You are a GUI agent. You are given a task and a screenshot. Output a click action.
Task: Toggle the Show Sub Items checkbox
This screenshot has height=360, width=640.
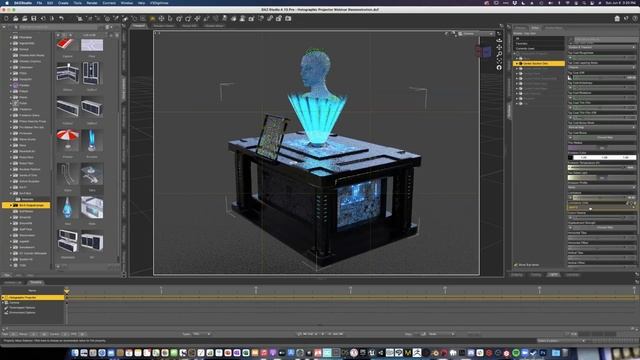pyautogui.click(x=516, y=265)
